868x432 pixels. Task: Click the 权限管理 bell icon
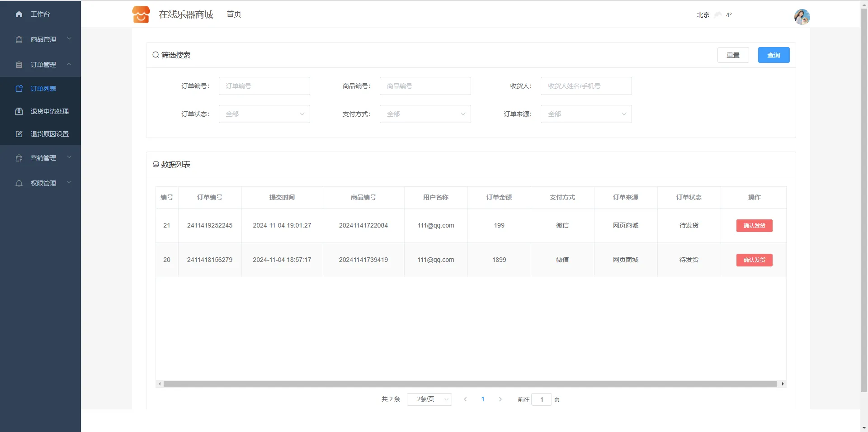[19, 183]
